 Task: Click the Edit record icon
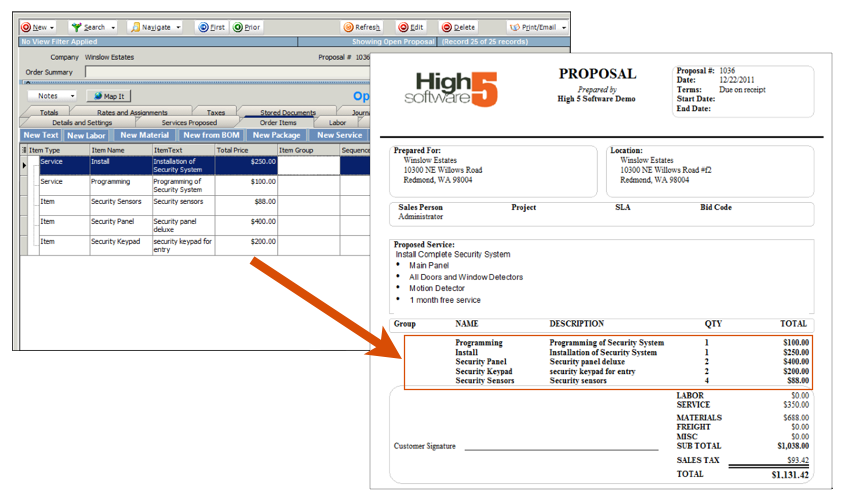403,27
